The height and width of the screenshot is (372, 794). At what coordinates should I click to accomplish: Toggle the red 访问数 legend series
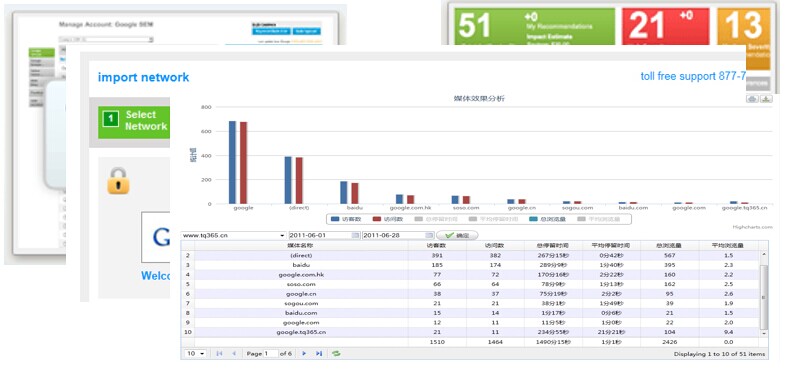[387, 219]
